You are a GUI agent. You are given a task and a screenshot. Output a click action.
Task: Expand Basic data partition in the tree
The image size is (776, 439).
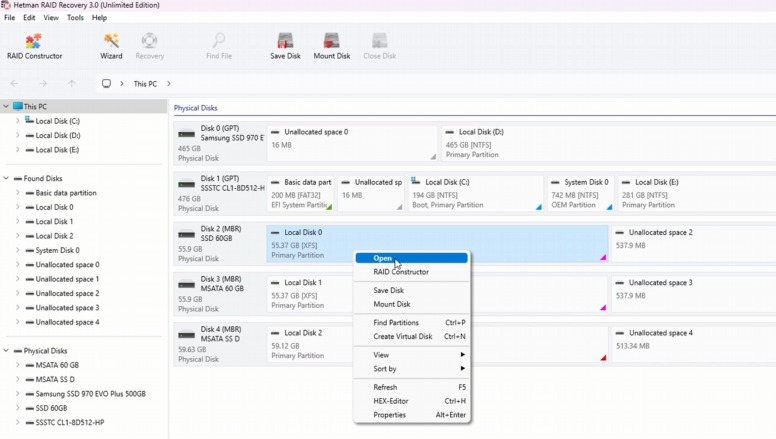pyautogui.click(x=18, y=193)
